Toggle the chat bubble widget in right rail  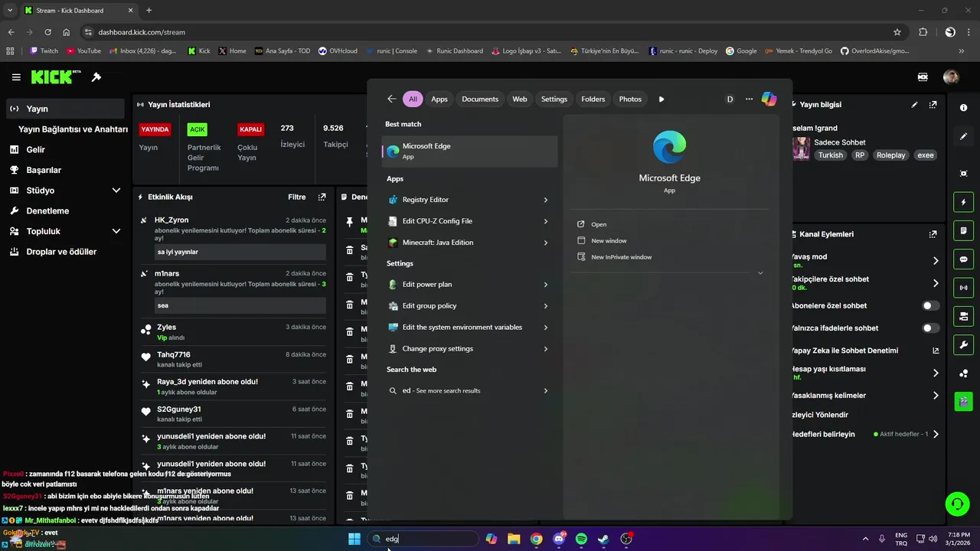tap(964, 259)
